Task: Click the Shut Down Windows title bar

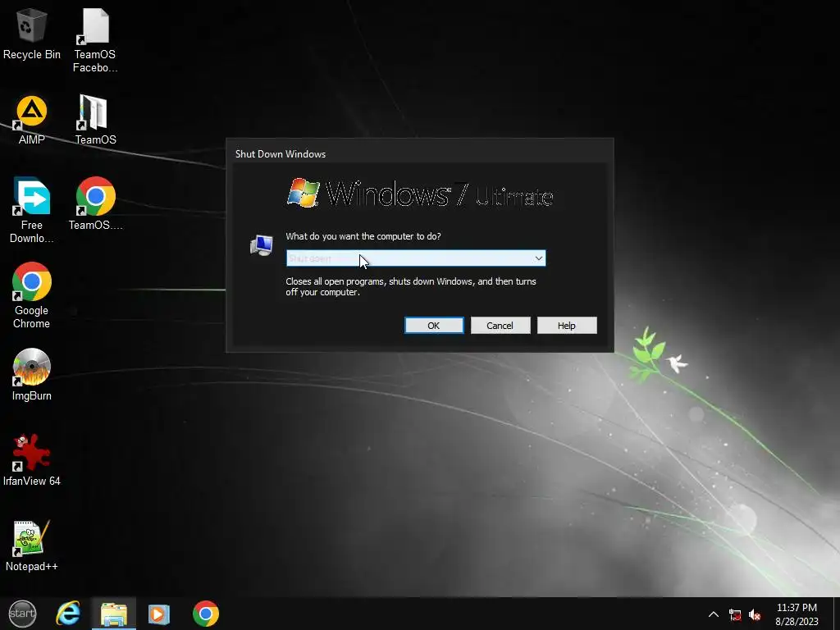Action: click(x=419, y=153)
